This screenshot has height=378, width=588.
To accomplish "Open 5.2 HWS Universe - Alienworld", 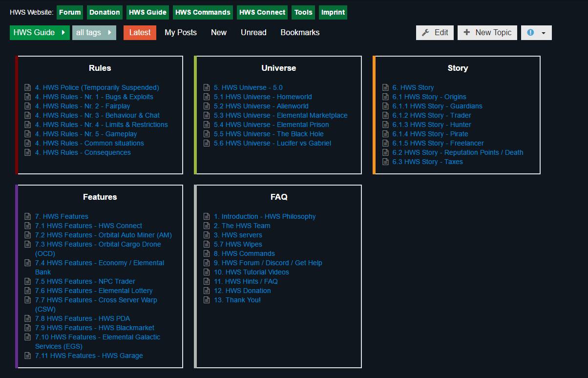I will 261,106.
